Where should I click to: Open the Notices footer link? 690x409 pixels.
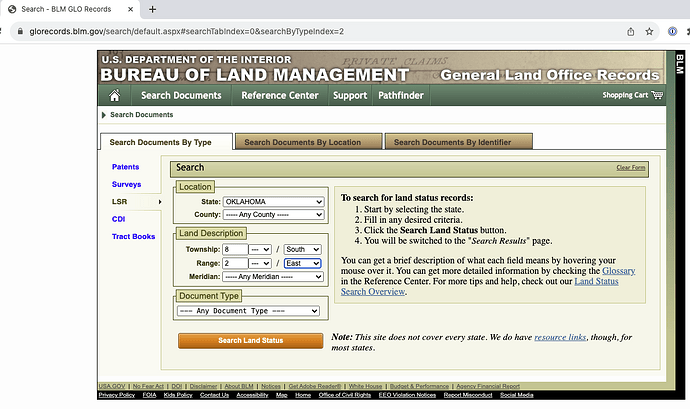pyautogui.click(x=271, y=386)
